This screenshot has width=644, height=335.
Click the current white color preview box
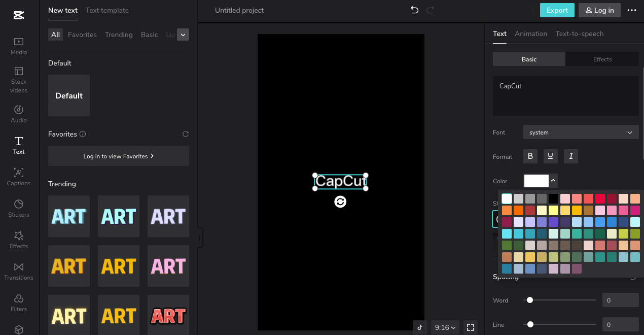[536, 180]
